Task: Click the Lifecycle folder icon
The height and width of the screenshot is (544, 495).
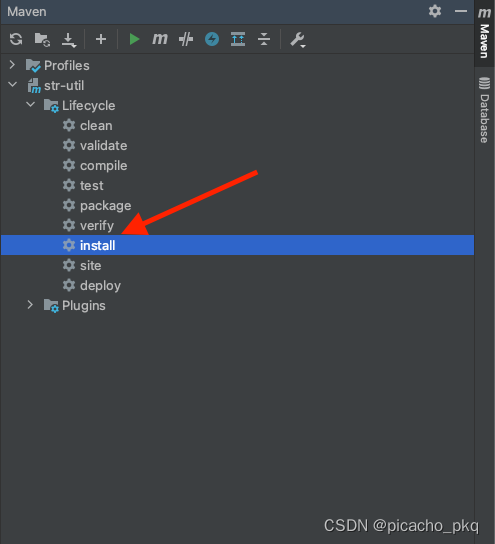Action: (x=51, y=105)
